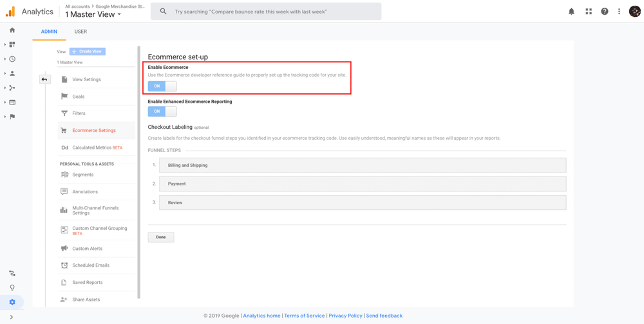644x324 pixels.
Task: Open the Admin gear icon
Action: [x=12, y=302]
